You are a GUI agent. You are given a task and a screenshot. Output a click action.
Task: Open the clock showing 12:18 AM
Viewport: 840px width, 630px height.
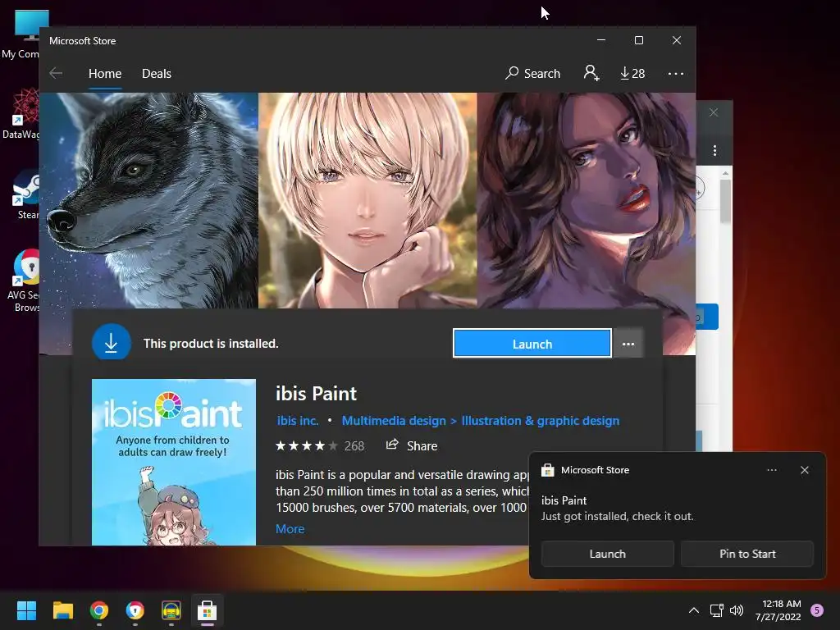(778, 610)
